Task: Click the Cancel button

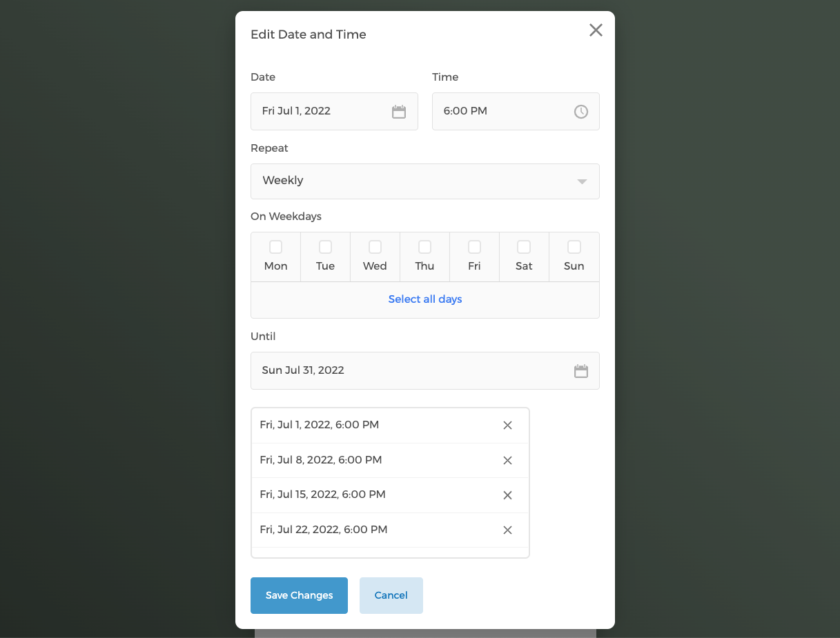Action: click(391, 595)
